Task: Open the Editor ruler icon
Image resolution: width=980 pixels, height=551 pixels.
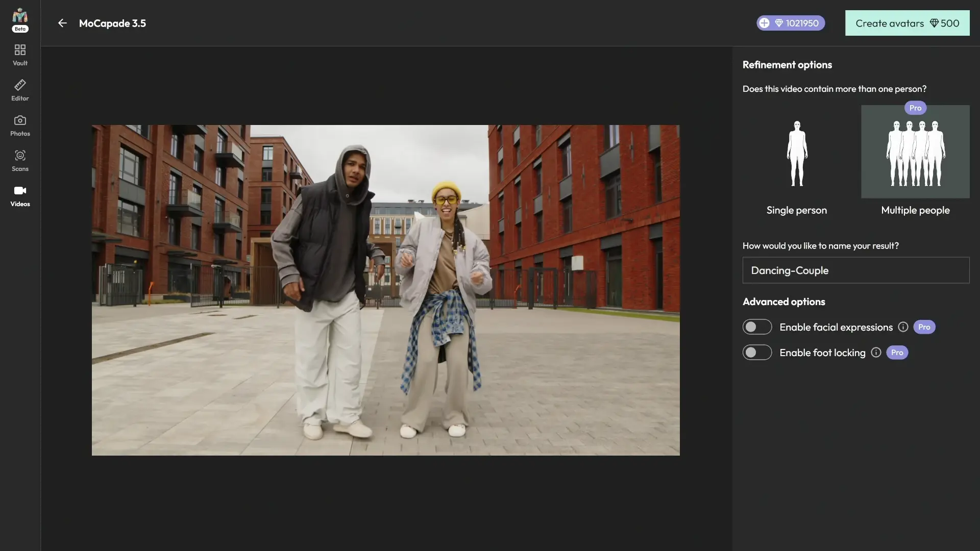Action: click(20, 85)
